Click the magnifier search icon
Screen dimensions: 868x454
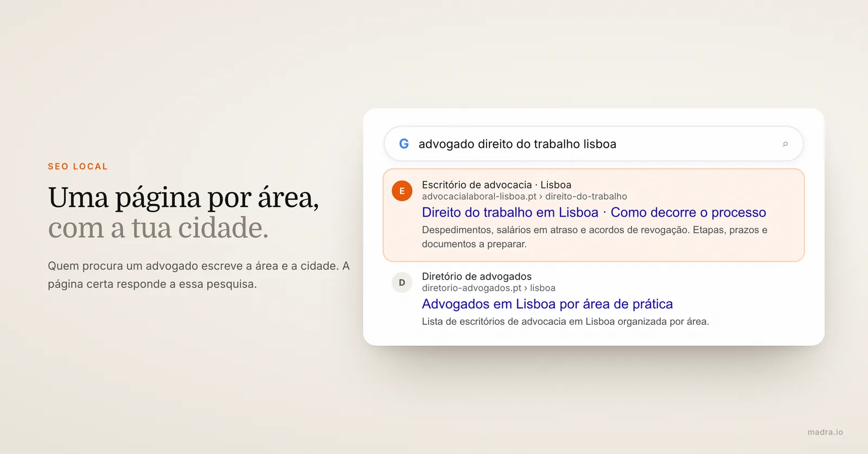[x=785, y=144]
